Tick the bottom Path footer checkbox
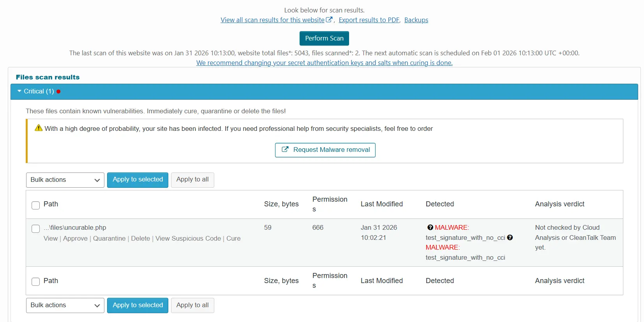 pos(35,282)
